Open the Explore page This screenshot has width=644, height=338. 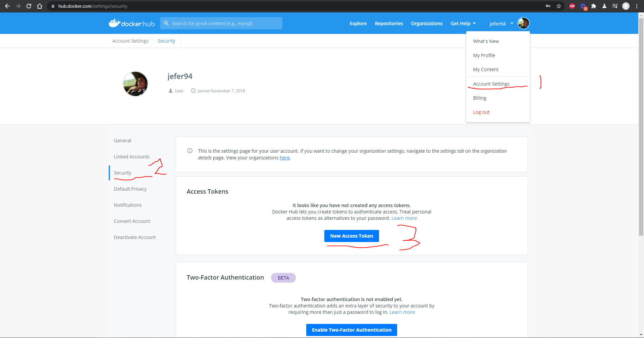pos(358,23)
